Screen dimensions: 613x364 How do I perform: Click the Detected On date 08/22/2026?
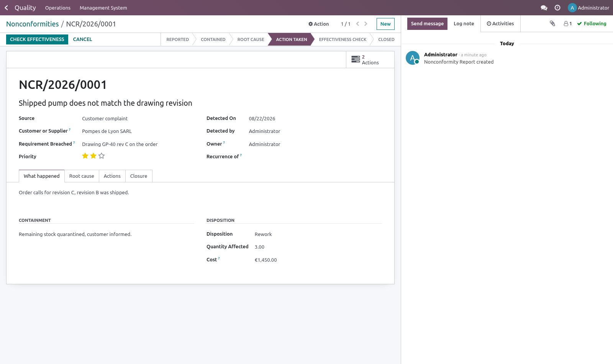coord(262,119)
